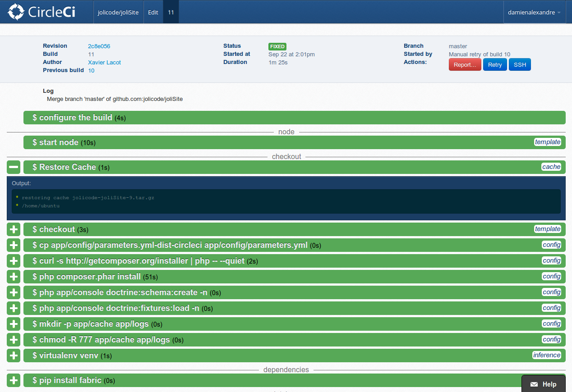
Task: Click config tag on chmod row
Action: 551,339
